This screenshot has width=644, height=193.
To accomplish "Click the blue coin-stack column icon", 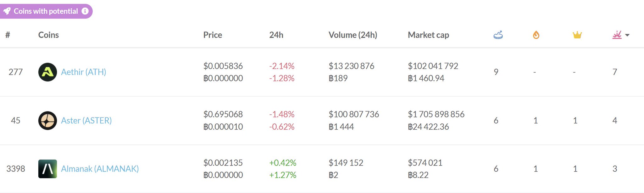I will [498, 35].
